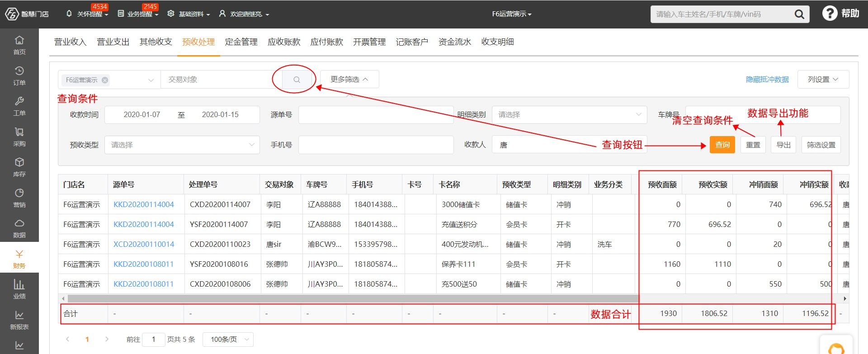The width and height of the screenshot is (868, 354).
Task: Click the 手机号 filter input
Action: 376,145
